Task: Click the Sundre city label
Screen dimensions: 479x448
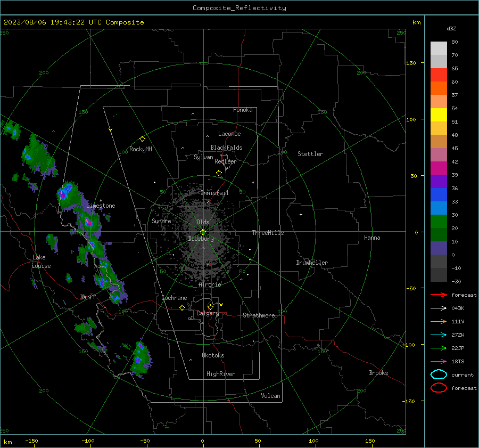Action: [x=161, y=221]
